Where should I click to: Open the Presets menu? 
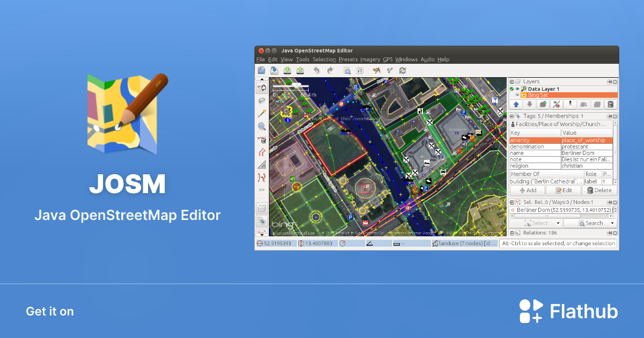click(348, 60)
